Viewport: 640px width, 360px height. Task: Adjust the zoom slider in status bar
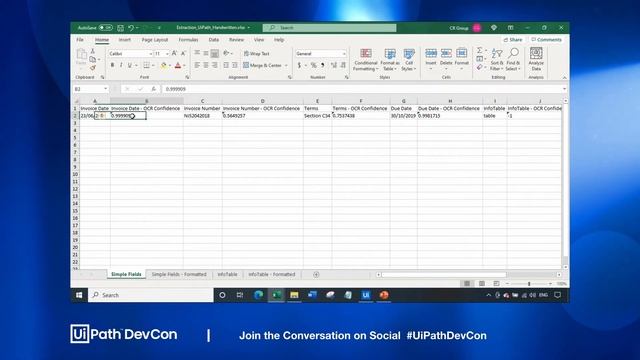529,284
